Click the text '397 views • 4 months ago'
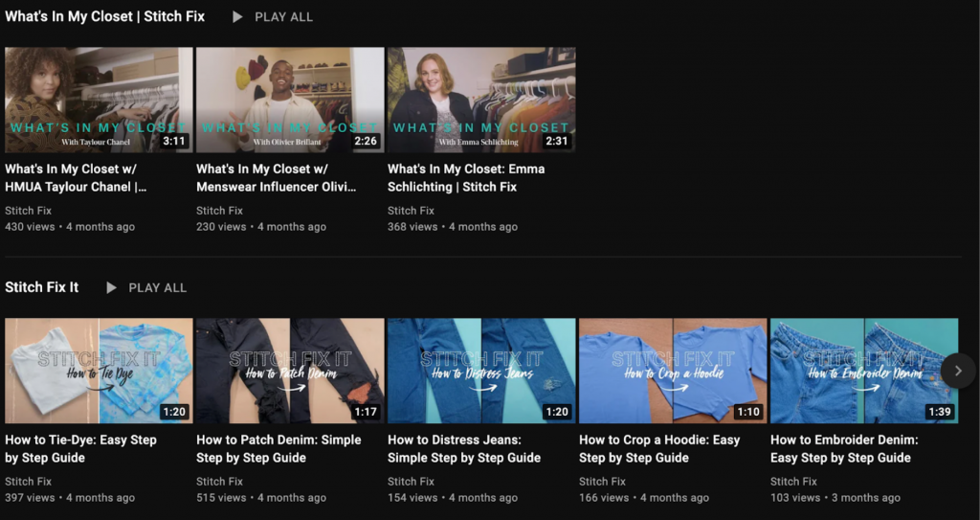The image size is (980, 520). click(70, 498)
